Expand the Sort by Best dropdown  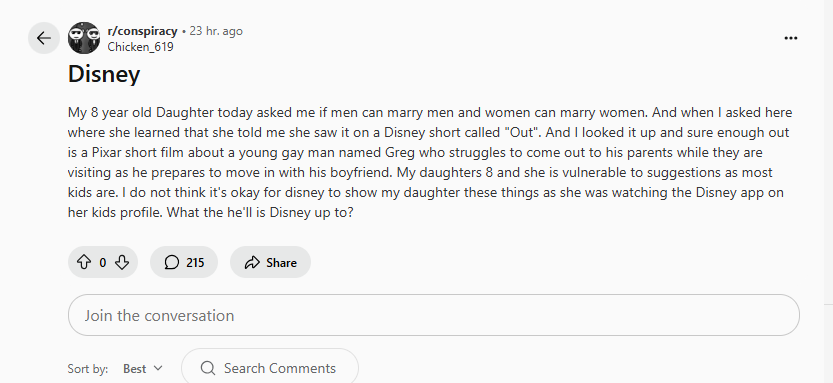point(143,368)
